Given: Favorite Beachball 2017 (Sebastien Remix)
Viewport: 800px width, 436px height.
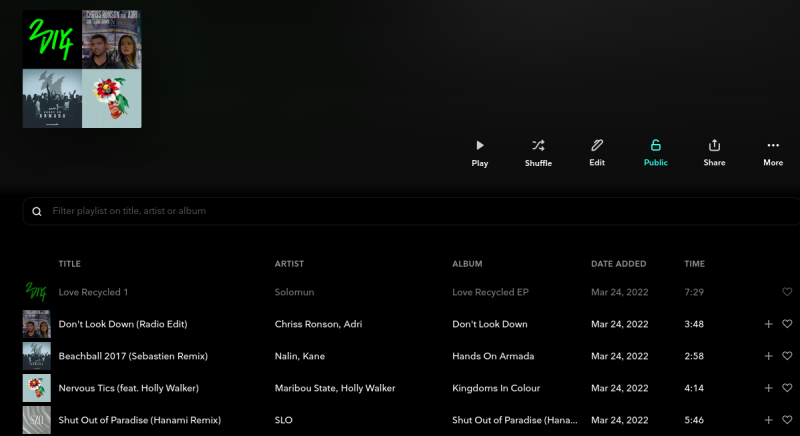Looking at the screenshot, I should click(x=787, y=356).
